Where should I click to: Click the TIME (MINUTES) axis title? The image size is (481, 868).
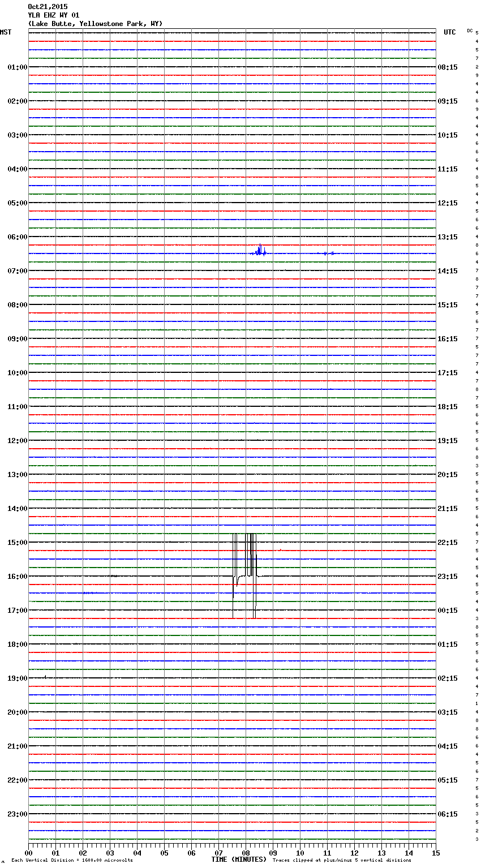[239, 860]
